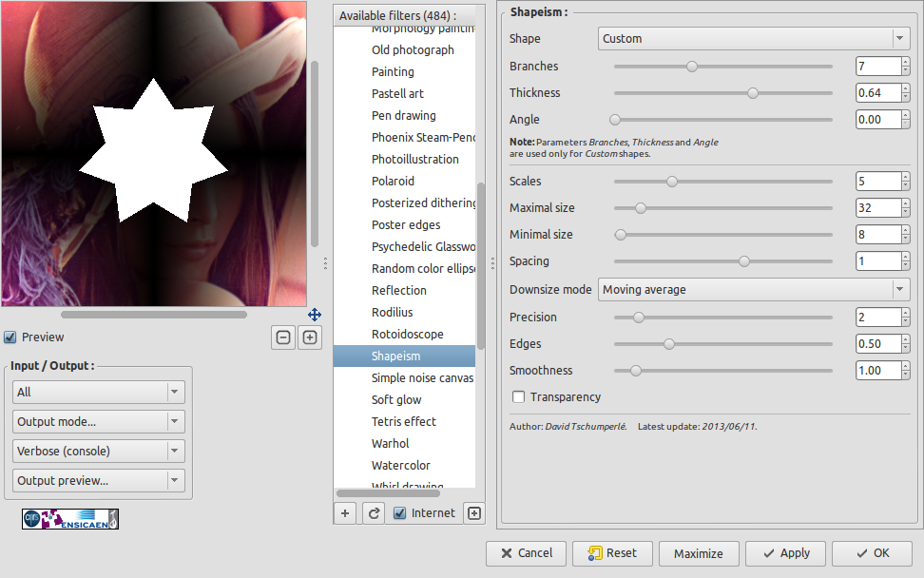The width and height of the screenshot is (924, 578).
Task: Click the Scales slider handle
Action: 672,182
